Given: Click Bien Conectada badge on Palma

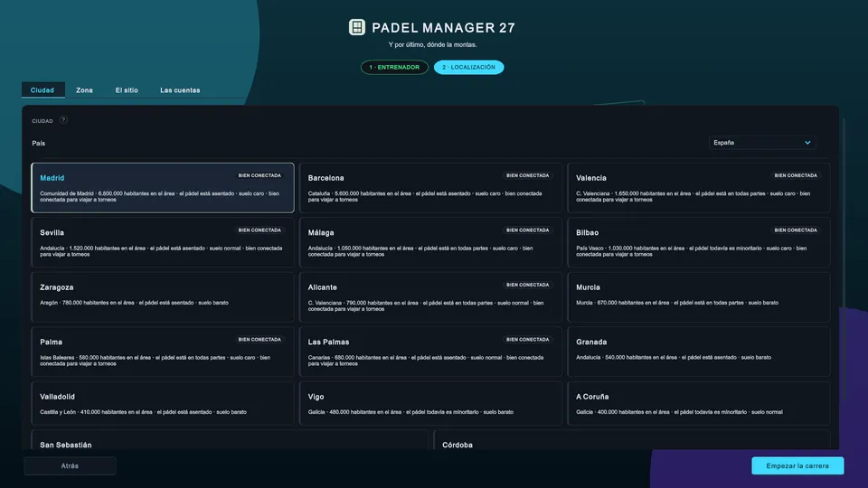Looking at the screenshot, I should coord(259,340).
